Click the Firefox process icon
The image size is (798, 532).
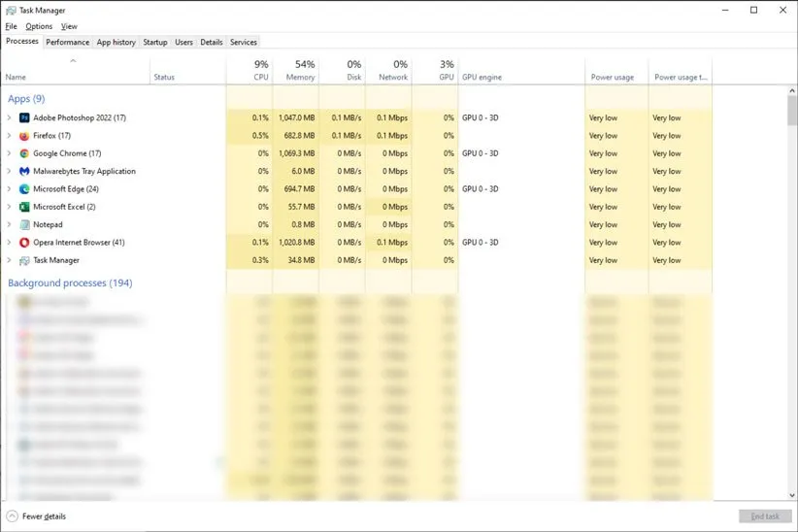24,136
